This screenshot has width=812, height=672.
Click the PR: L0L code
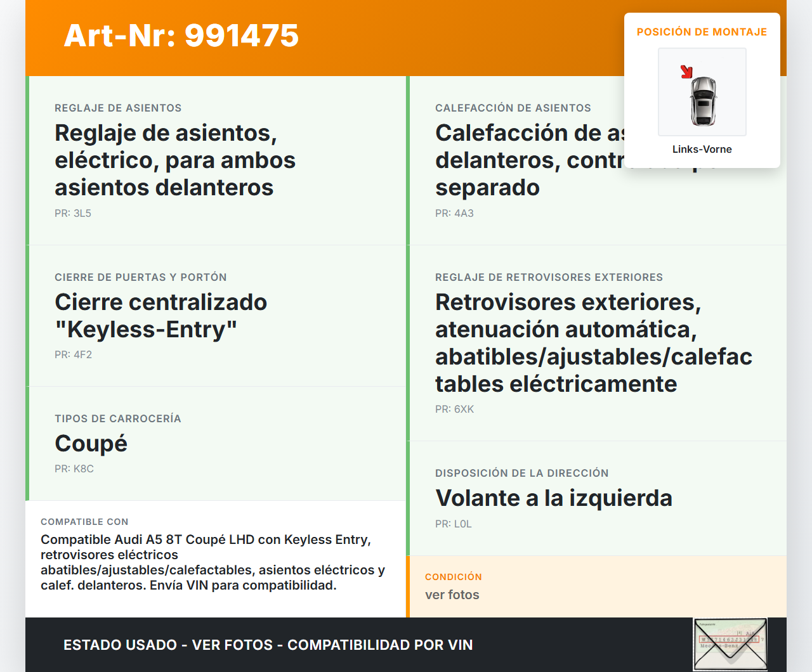pos(453,524)
